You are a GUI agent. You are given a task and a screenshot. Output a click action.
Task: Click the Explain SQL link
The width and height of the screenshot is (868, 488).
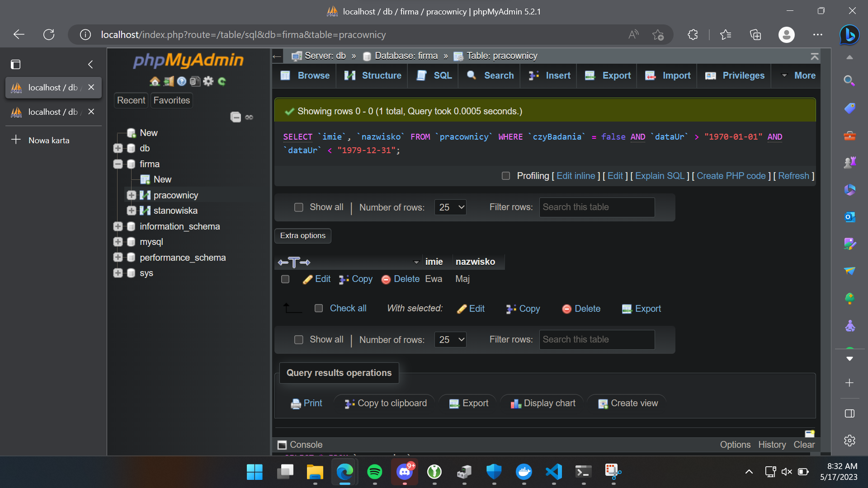(660, 176)
